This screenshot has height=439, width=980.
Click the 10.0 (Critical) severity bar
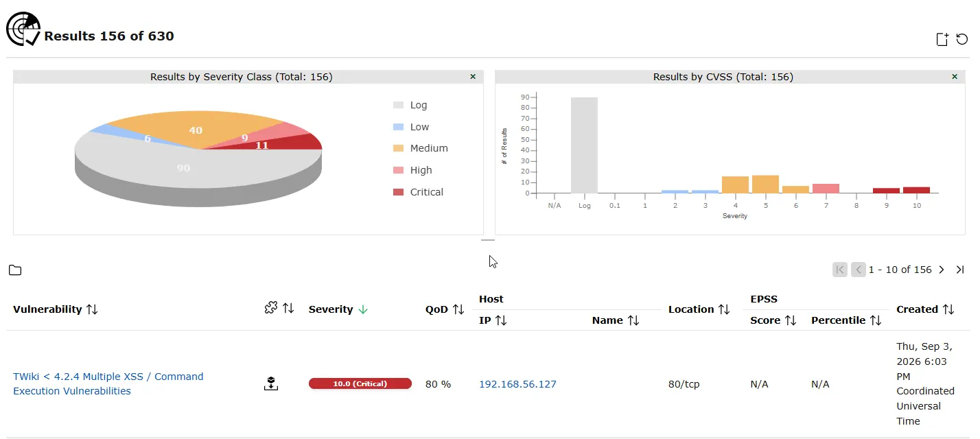click(360, 383)
